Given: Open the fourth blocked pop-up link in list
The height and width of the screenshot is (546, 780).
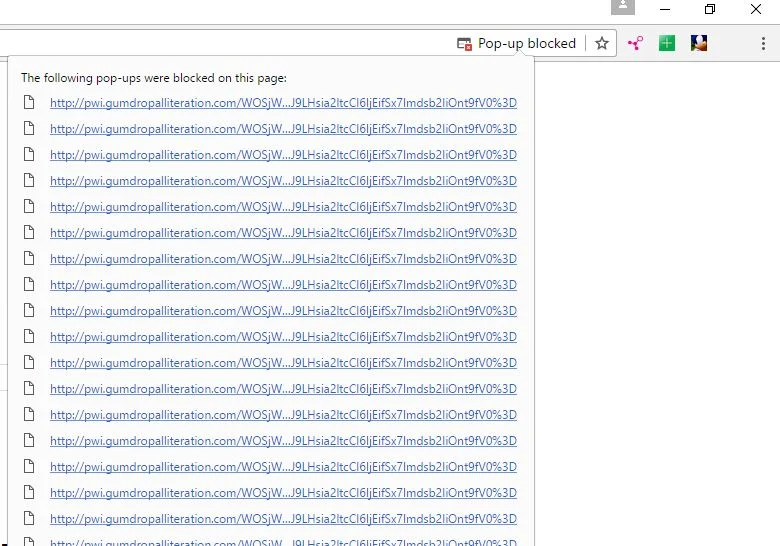Looking at the screenshot, I should (283, 181).
